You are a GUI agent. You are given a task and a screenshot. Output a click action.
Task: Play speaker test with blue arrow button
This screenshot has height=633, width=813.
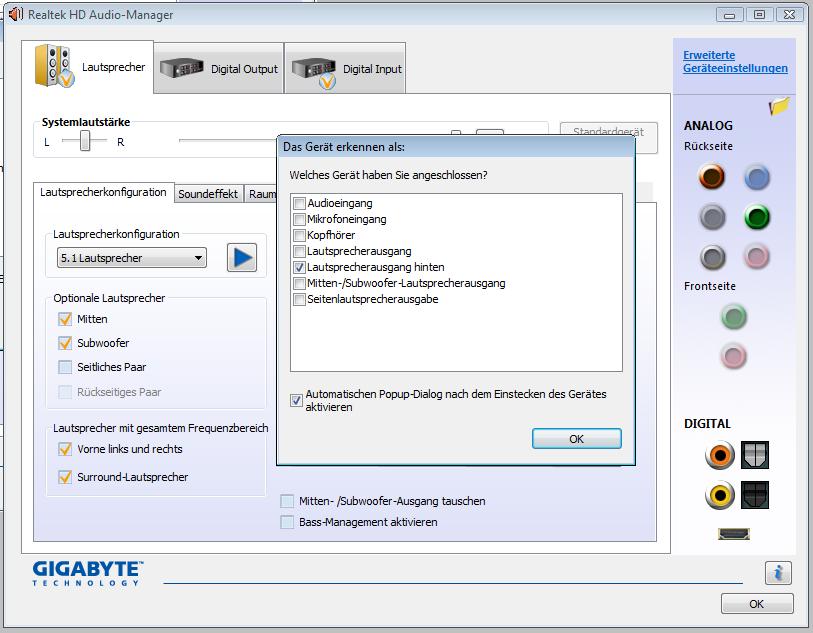[x=242, y=257]
